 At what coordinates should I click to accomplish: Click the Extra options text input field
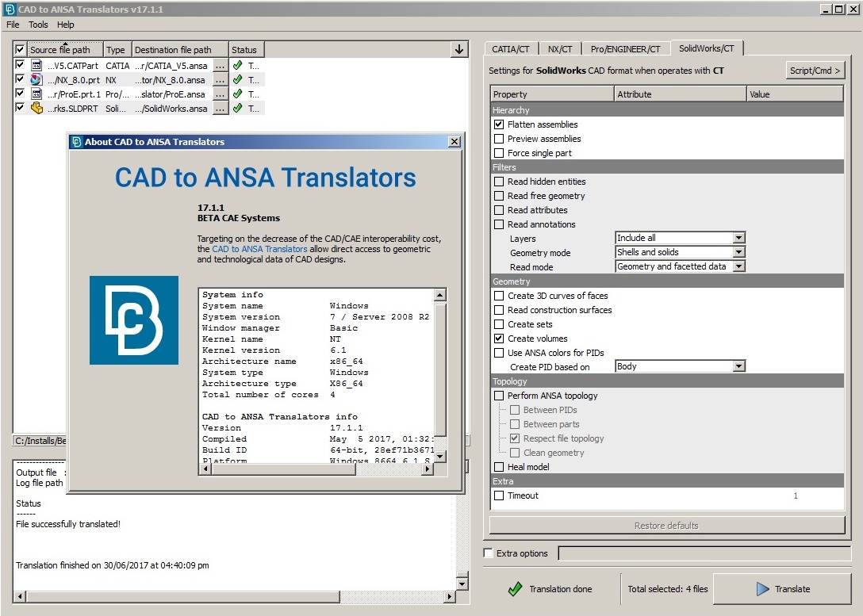tap(704, 553)
